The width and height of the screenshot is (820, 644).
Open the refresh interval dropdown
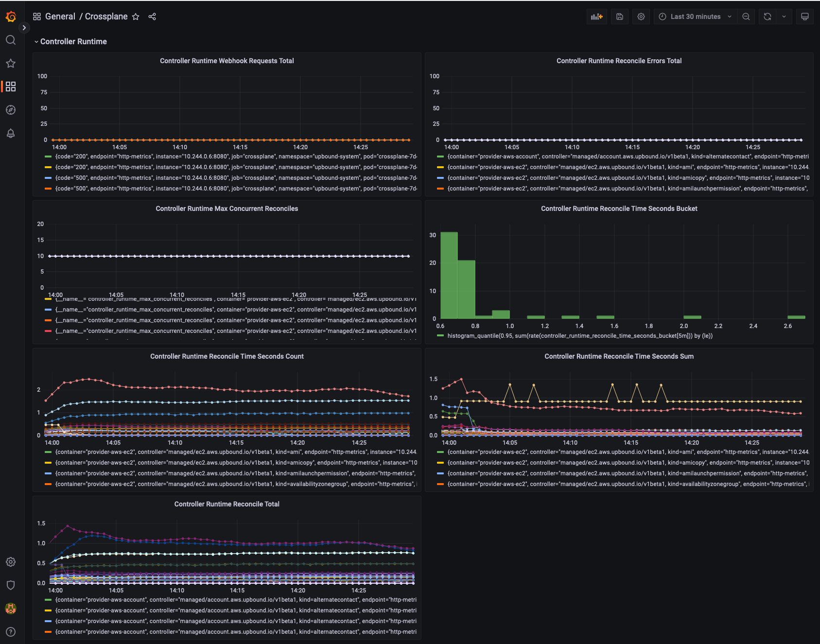[784, 17]
